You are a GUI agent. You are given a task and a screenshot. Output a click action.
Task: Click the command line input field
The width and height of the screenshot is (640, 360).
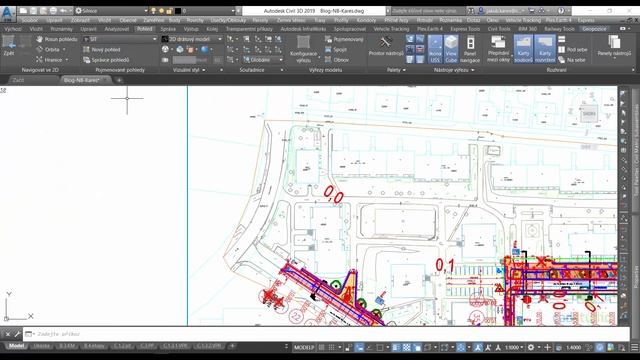point(327,334)
